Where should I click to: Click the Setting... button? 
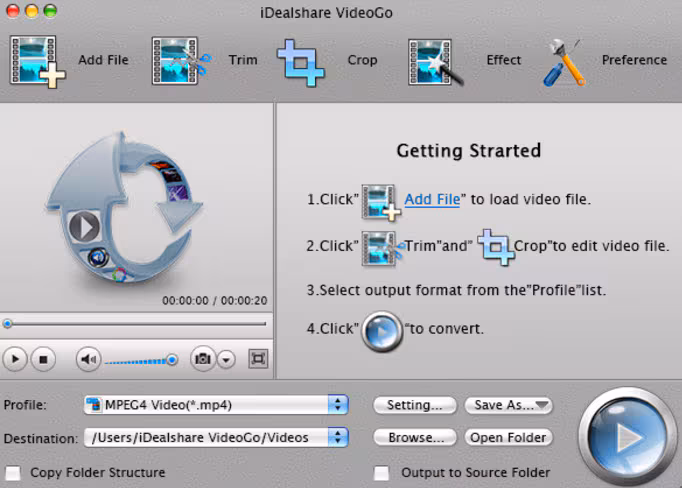415,405
